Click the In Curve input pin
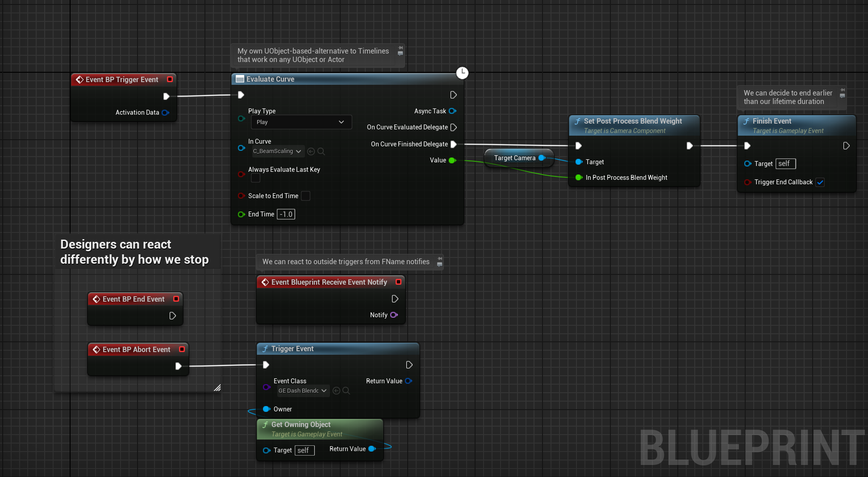 [241, 148]
